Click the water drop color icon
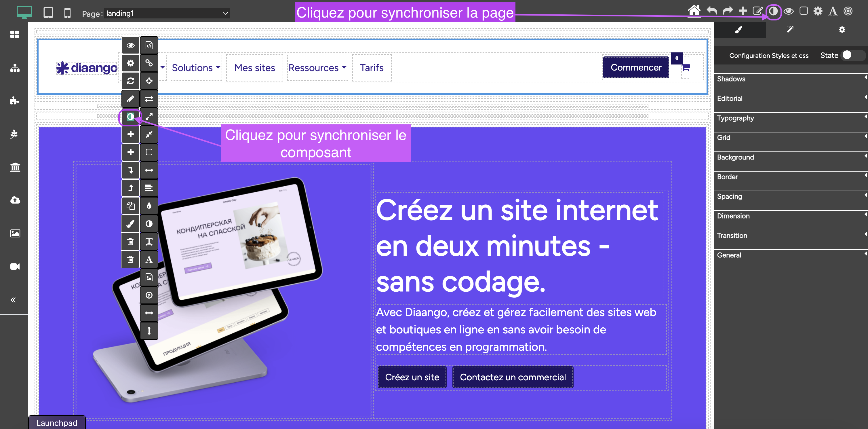This screenshot has height=429, width=868. (149, 206)
